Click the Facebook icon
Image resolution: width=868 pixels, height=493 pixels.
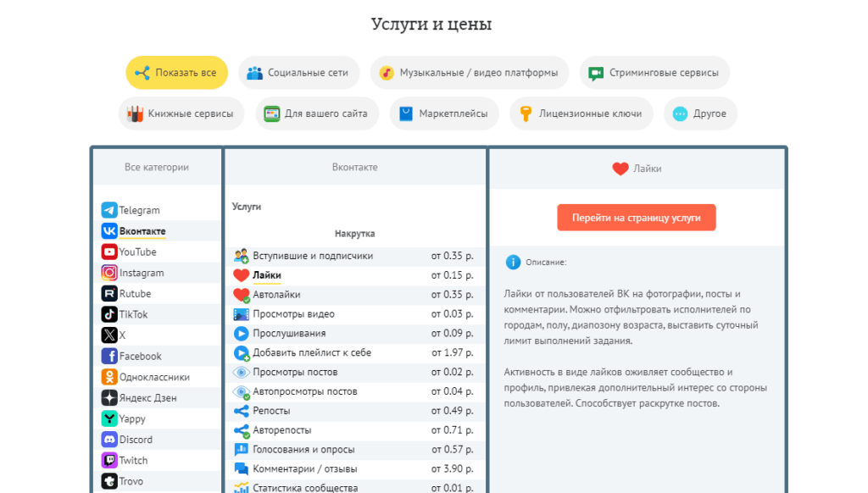(109, 356)
